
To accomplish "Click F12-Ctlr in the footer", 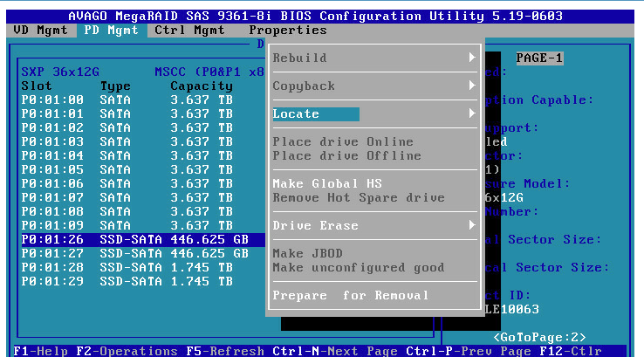I will click(571, 351).
